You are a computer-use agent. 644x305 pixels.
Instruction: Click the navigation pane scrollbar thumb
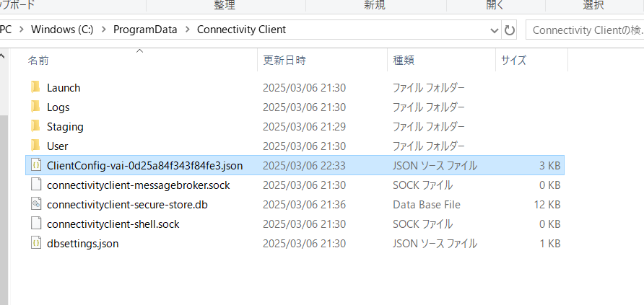tap(2, 209)
